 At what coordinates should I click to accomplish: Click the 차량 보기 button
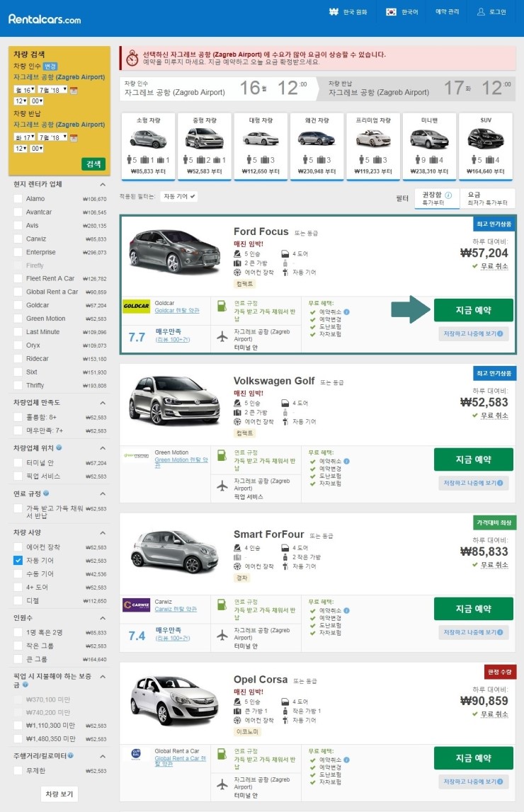[x=59, y=794]
